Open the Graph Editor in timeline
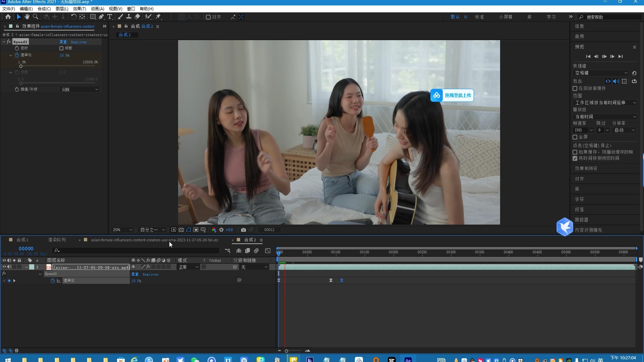 tap(268, 251)
